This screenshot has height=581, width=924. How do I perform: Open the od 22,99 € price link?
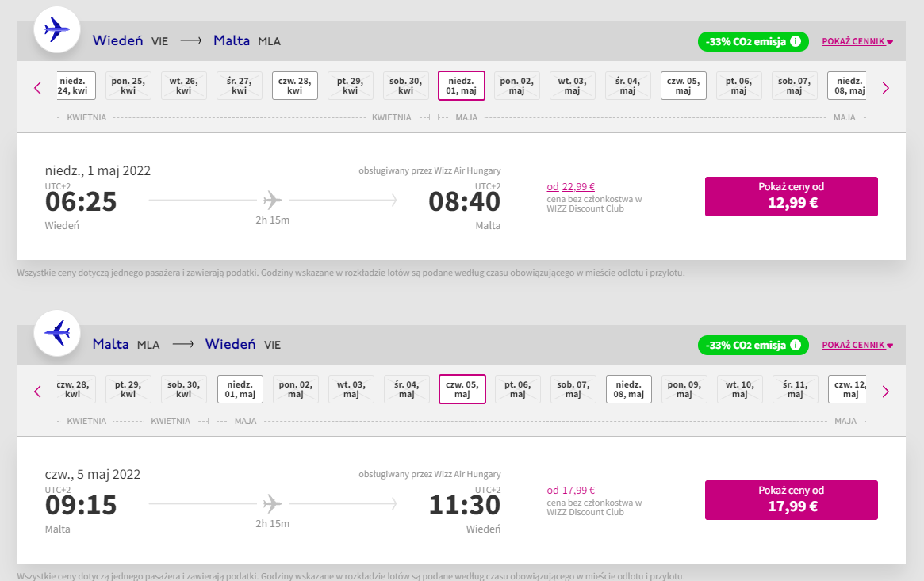(x=570, y=186)
